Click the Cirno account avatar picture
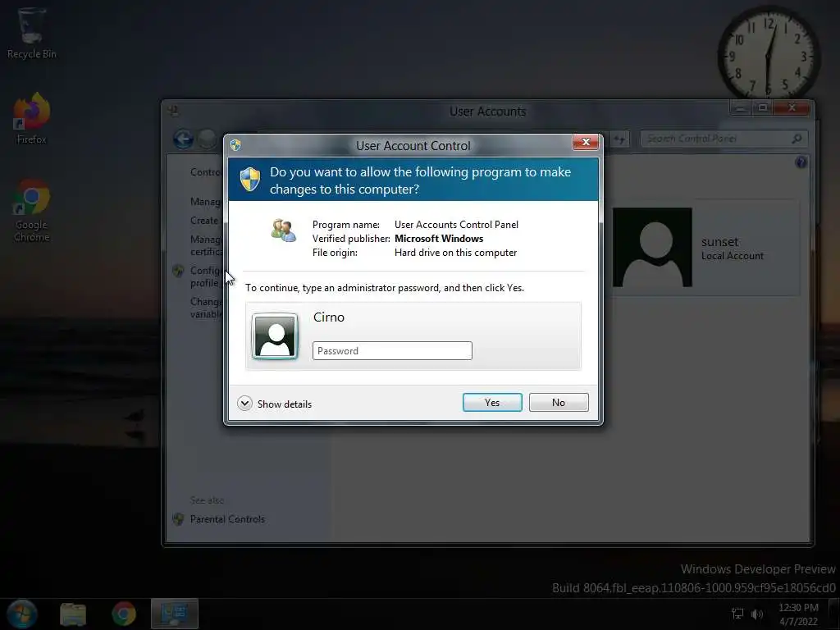Screen dimensions: 840x630 pyautogui.click(x=275, y=336)
